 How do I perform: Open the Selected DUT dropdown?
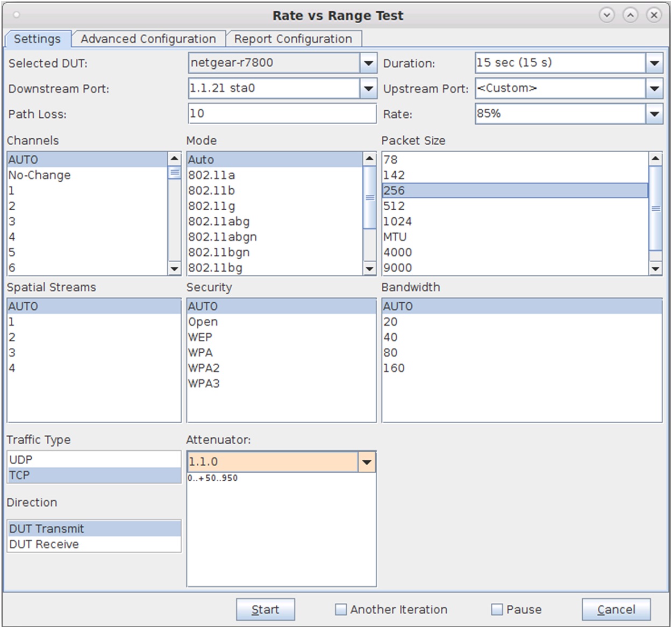pos(368,63)
